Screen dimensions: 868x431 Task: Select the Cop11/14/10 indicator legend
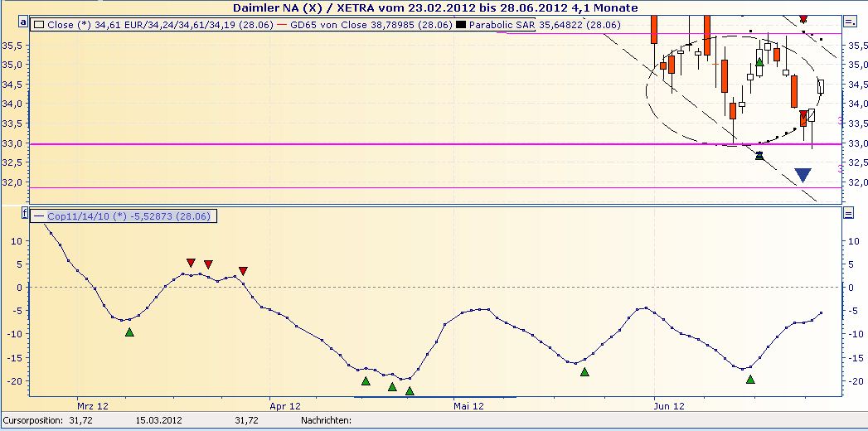[x=124, y=216]
